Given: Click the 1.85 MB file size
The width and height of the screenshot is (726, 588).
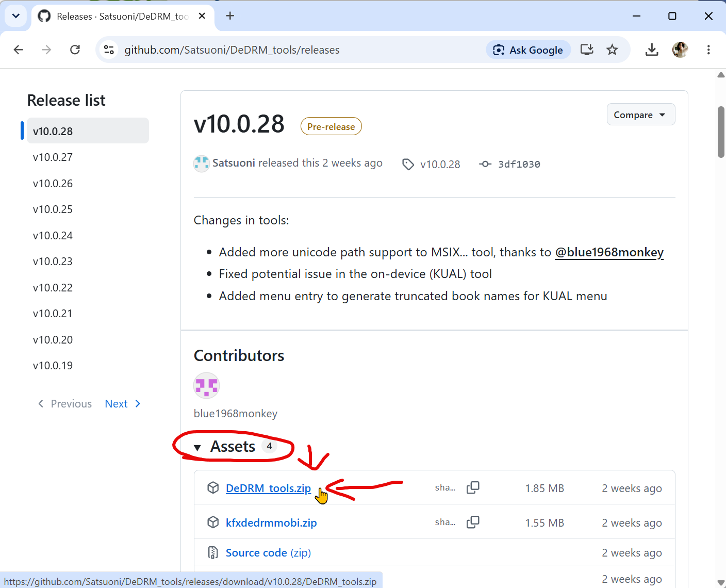Looking at the screenshot, I should click(544, 488).
